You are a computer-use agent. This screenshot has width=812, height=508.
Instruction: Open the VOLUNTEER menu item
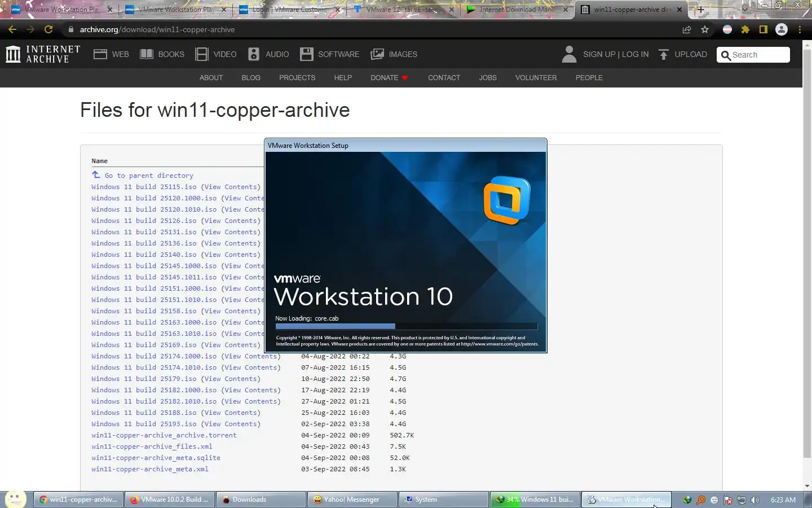(x=536, y=78)
